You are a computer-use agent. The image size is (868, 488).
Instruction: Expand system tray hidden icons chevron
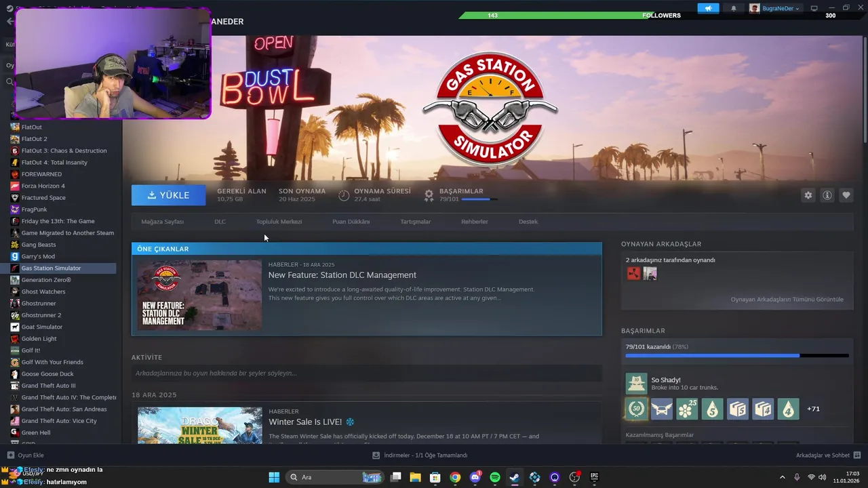click(782, 477)
